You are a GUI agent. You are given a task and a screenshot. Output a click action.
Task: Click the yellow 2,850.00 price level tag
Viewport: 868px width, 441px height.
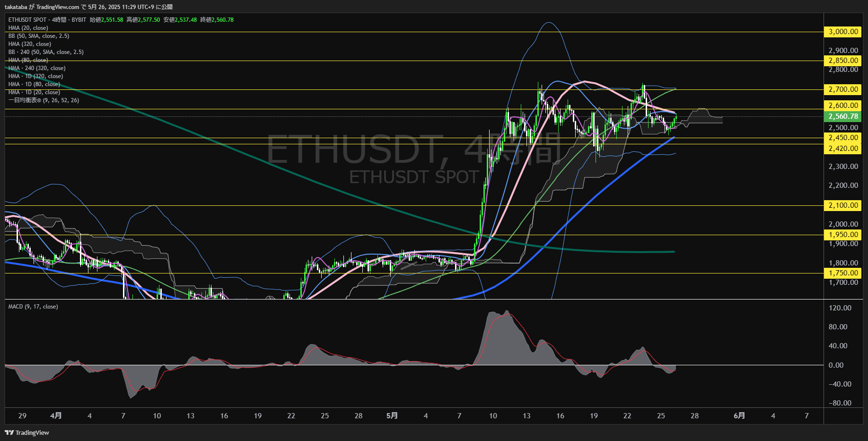point(843,61)
